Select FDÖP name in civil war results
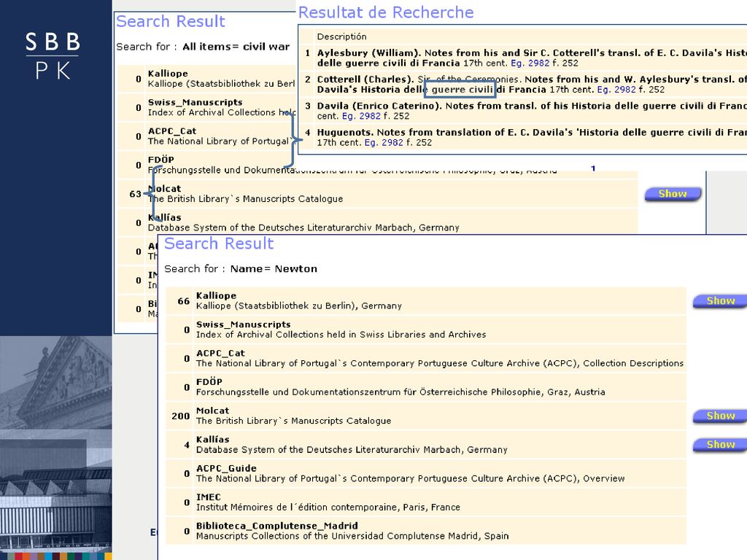Viewport: 747px width, 560px height. 161,160
